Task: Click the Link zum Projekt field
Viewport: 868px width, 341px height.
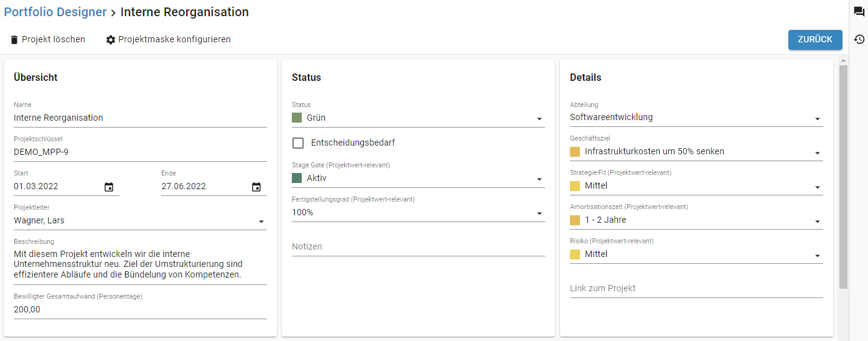Action: click(x=696, y=288)
